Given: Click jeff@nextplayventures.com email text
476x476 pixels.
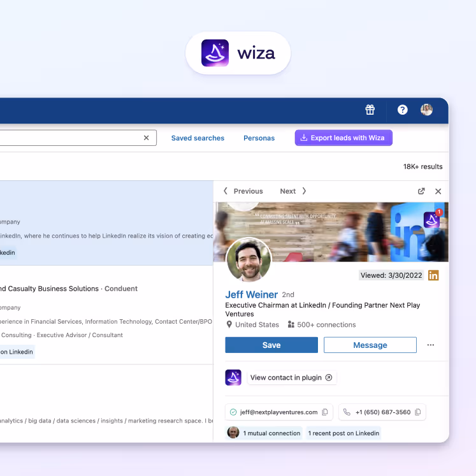Looking at the screenshot, I should [x=278, y=412].
